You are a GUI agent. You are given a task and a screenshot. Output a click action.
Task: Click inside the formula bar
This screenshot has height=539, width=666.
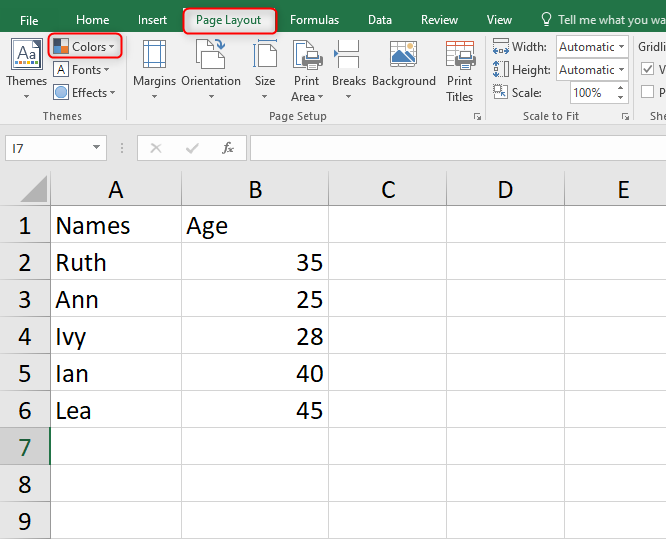[458, 148]
